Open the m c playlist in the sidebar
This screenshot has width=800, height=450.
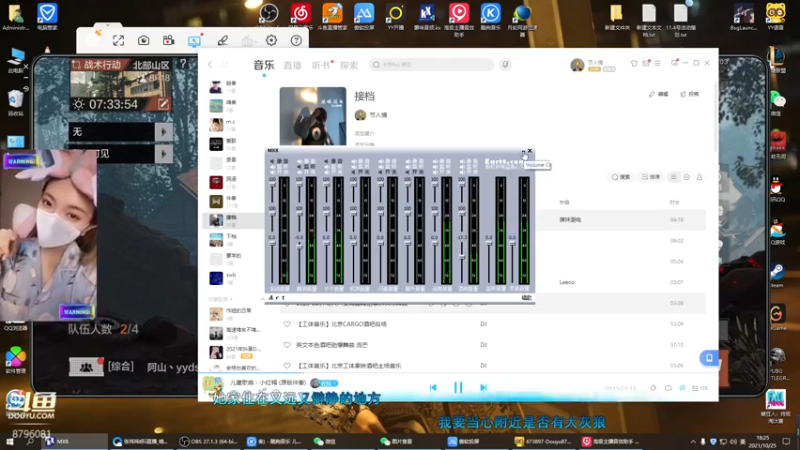(234, 124)
